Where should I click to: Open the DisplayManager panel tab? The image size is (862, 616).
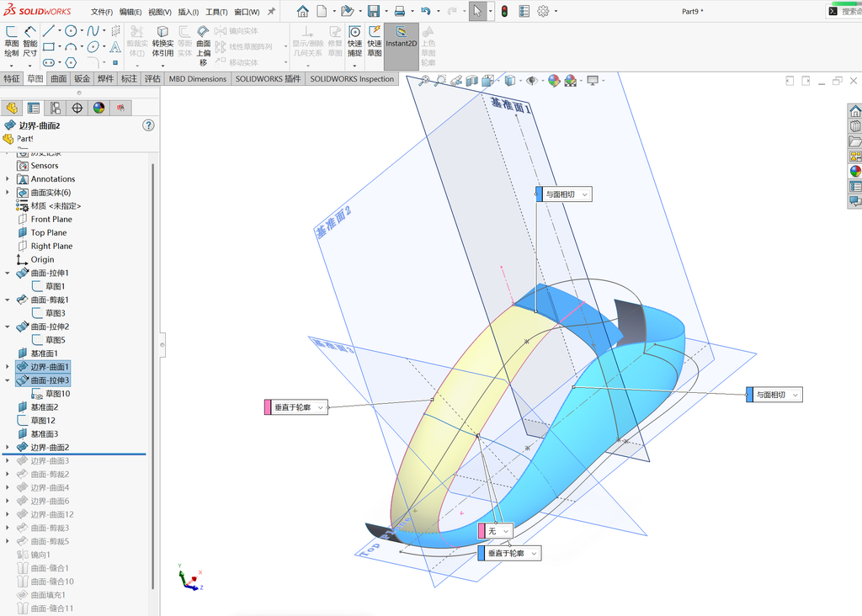coord(98,108)
